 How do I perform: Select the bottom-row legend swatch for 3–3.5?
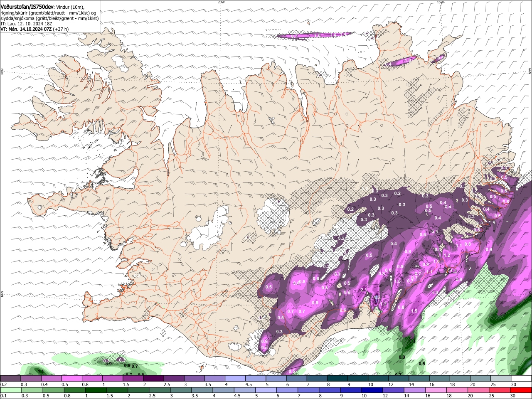[x=181, y=390]
